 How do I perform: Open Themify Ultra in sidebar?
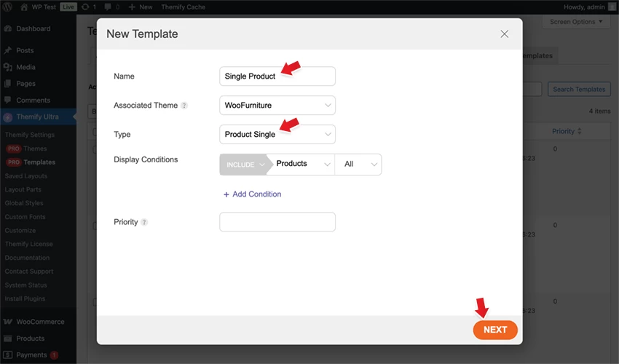39,117
